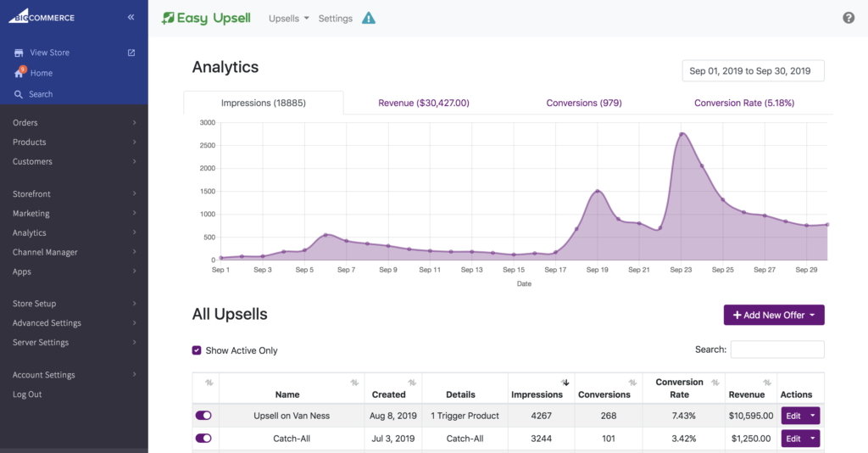Go to Home in sidebar
Image resolution: width=868 pixels, height=453 pixels.
coord(42,73)
